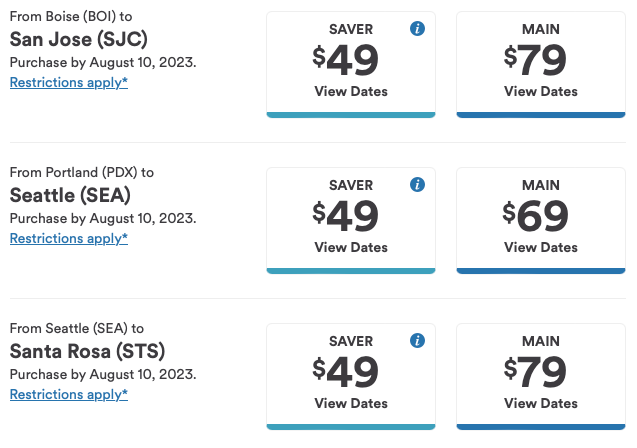
Task: Select the Seattle (SEA) destination heading
Action: 70,195
